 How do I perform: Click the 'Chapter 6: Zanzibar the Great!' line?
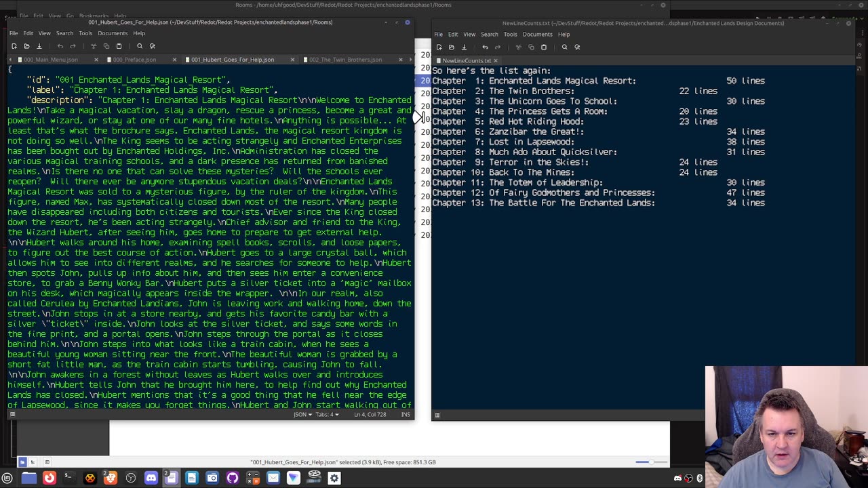(x=598, y=131)
